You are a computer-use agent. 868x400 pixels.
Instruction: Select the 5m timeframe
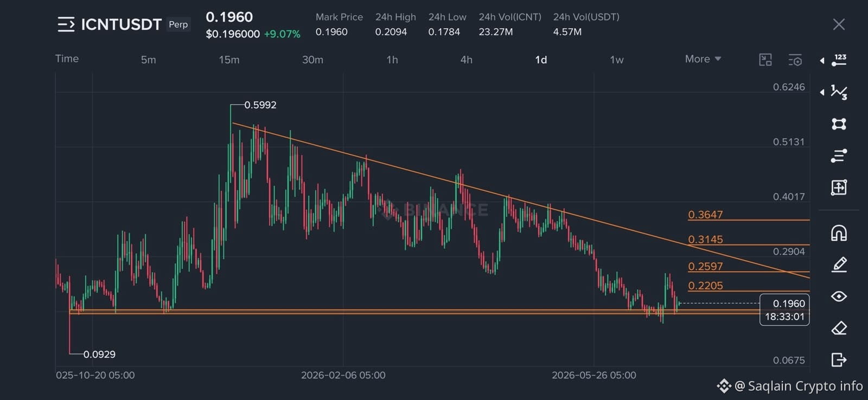pyautogui.click(x=148, y=60)
